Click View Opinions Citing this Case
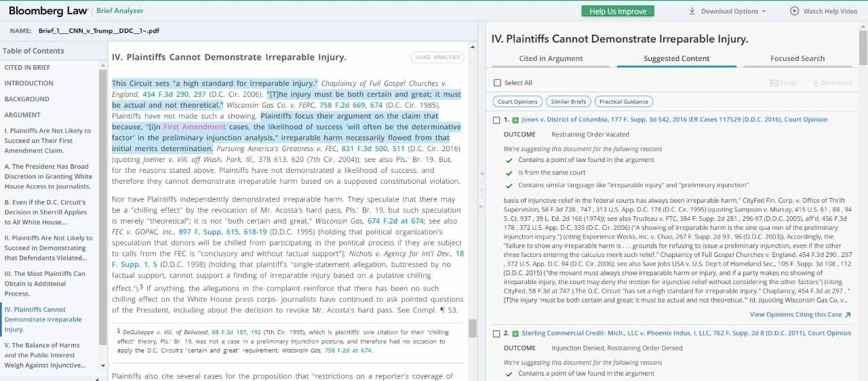The image size is (868, 381). coord(795,315)
